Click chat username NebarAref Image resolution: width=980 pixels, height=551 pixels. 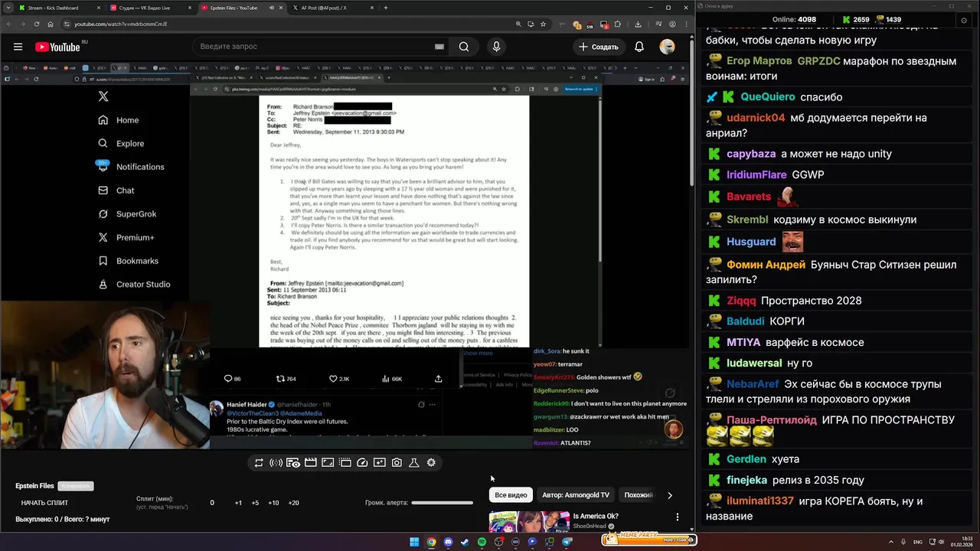point(753,384)
